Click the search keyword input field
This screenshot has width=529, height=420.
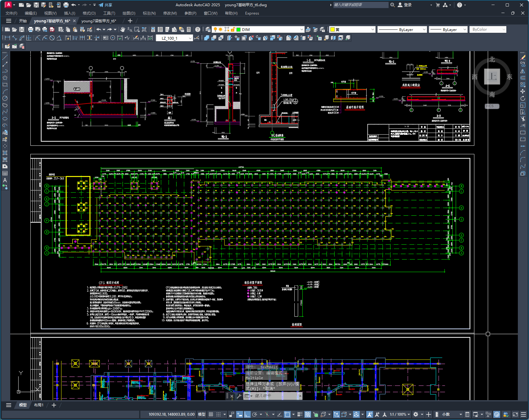tap(361, 5)
